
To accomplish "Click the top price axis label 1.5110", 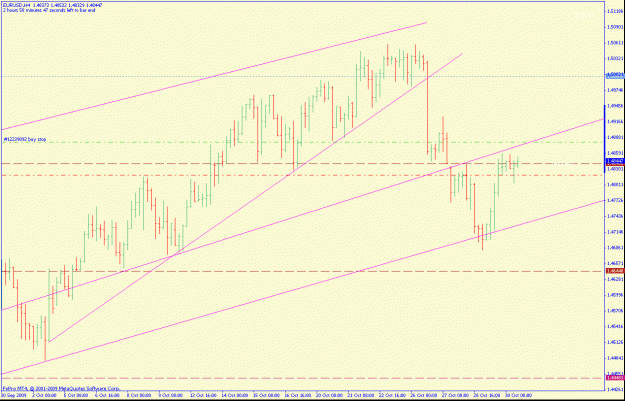I will 614,12.
